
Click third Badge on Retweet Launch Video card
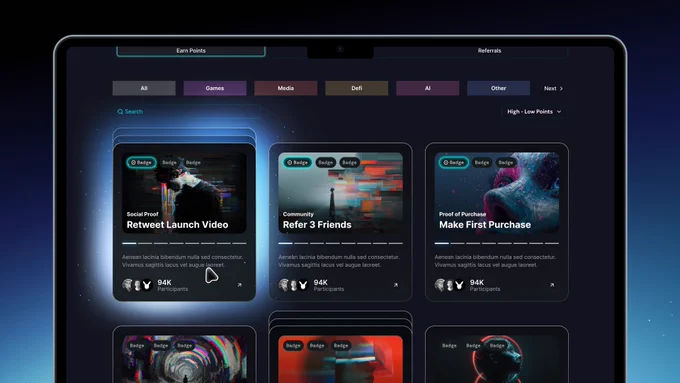193,163
